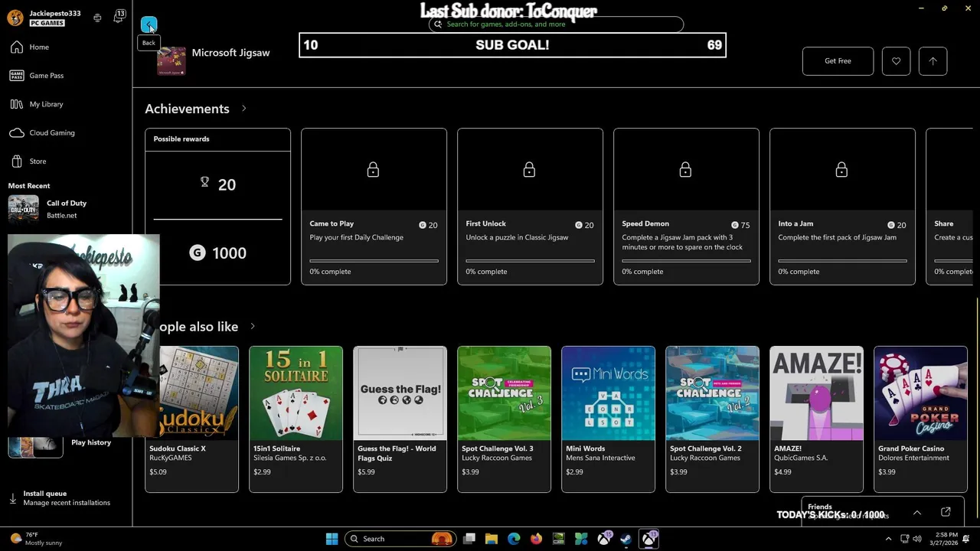Click the Speed Demon progress bar

pyautogui.click(x=686, y=261)
